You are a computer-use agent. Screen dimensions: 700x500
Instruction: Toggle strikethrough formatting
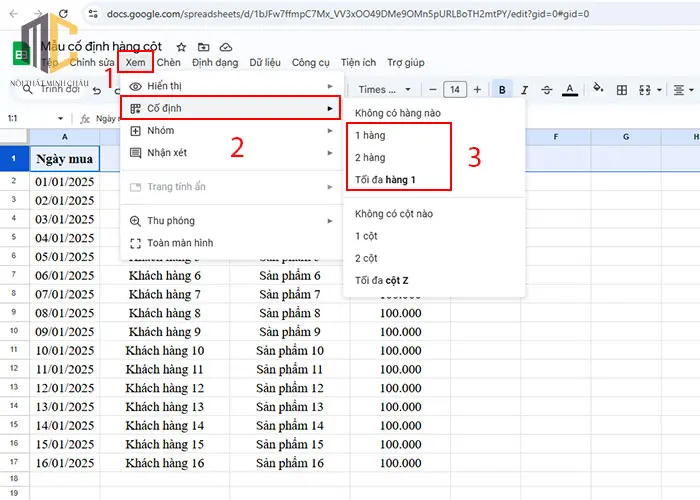pyautogui.click(x=547, y=90)
